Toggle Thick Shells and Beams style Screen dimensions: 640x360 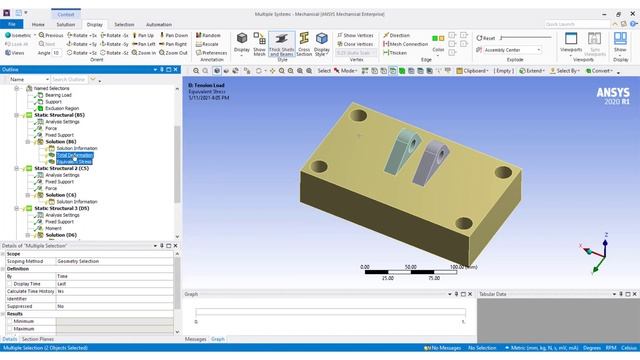tap(282, 44)
